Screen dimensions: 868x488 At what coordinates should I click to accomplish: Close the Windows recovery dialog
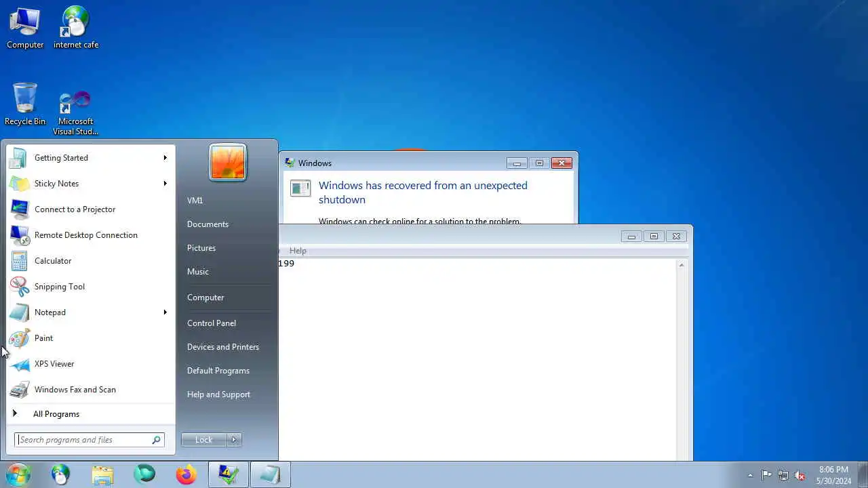561,163
